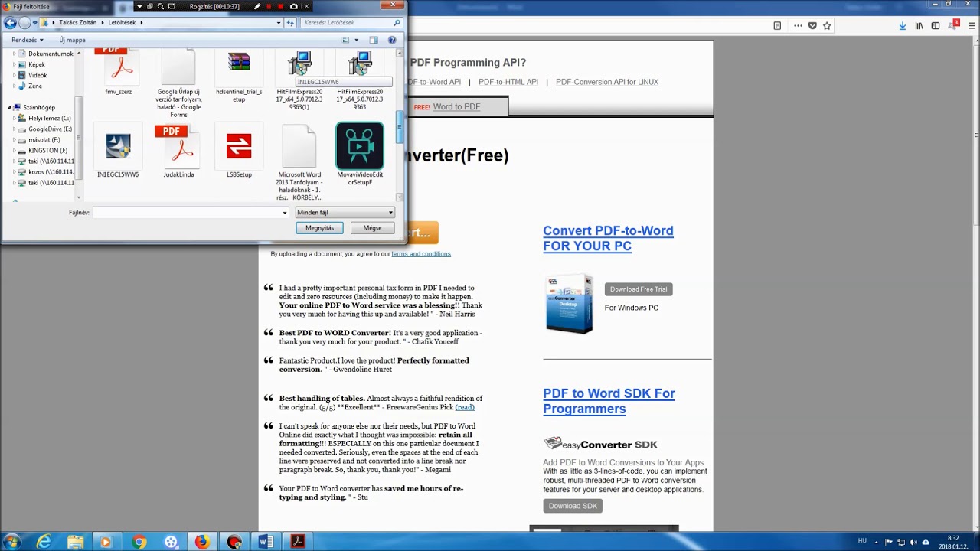Click the Windows Start button
980x551 pixels.
(12, 542)
